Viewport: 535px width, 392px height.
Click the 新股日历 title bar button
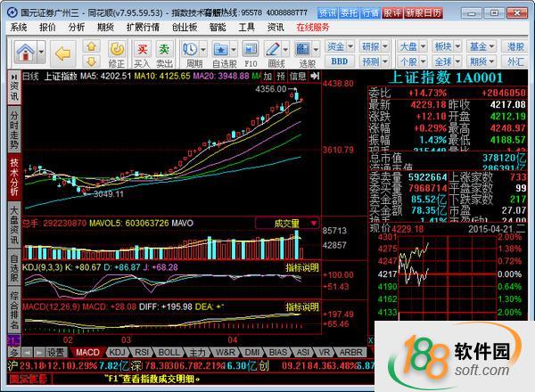[423, 13]
